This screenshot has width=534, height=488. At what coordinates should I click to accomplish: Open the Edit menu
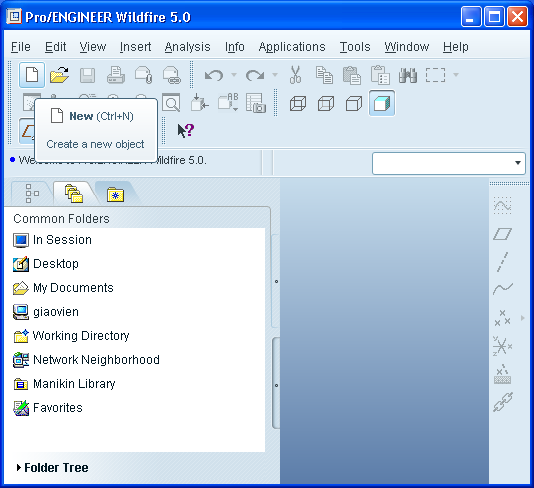[56, 47]
